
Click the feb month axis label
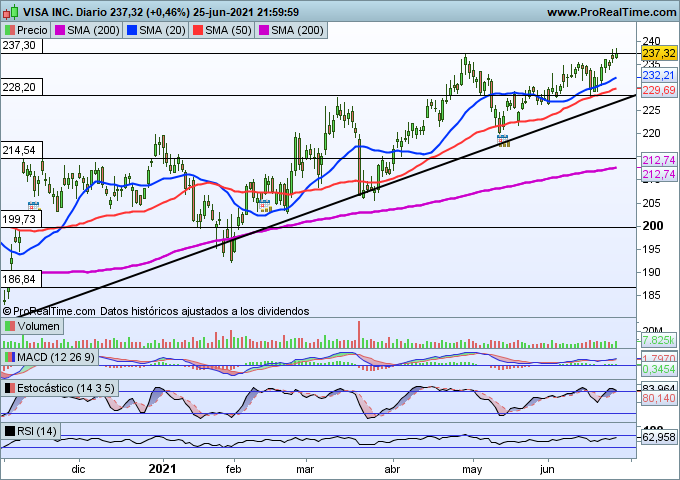pyautogui.click(x=233, y=469)
